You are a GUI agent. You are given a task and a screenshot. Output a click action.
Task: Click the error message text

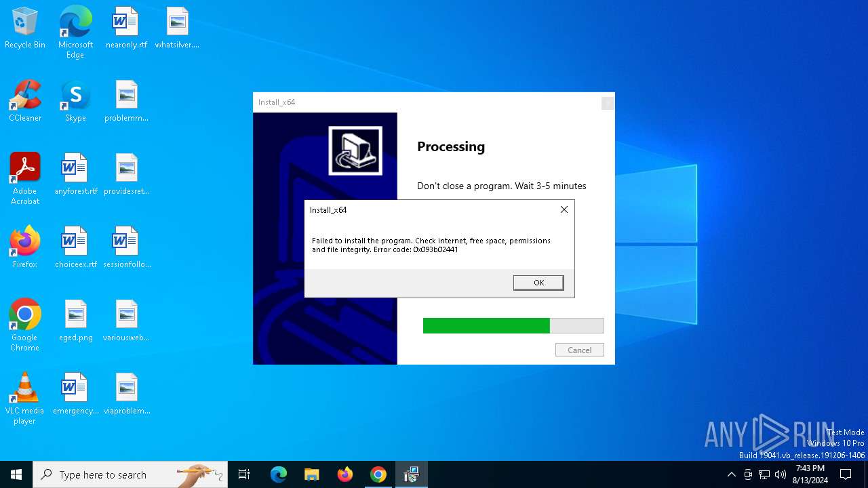click(431, 245)
